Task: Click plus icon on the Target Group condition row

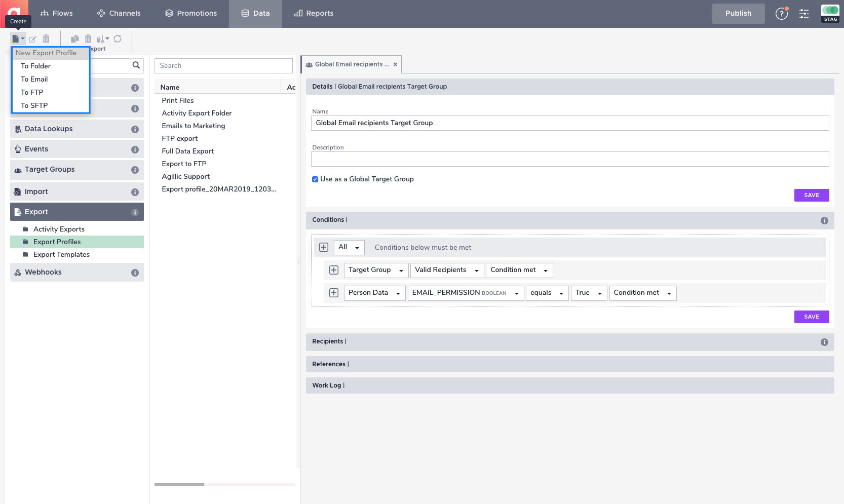Action: (334, 270)
